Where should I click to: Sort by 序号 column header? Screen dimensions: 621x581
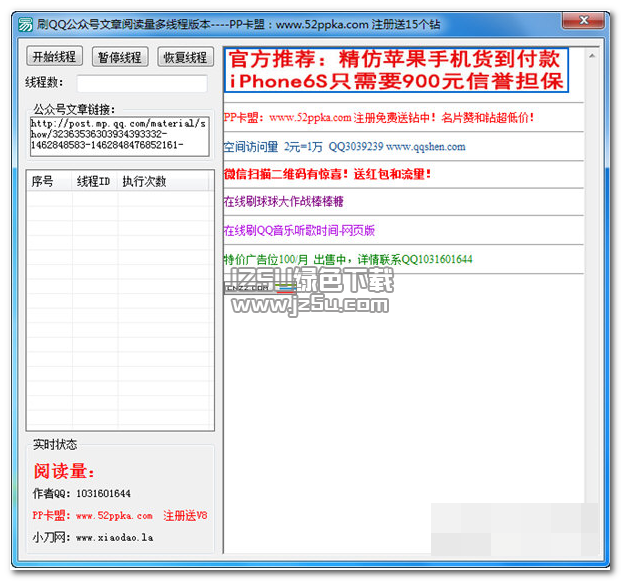[x=49, y=181]
